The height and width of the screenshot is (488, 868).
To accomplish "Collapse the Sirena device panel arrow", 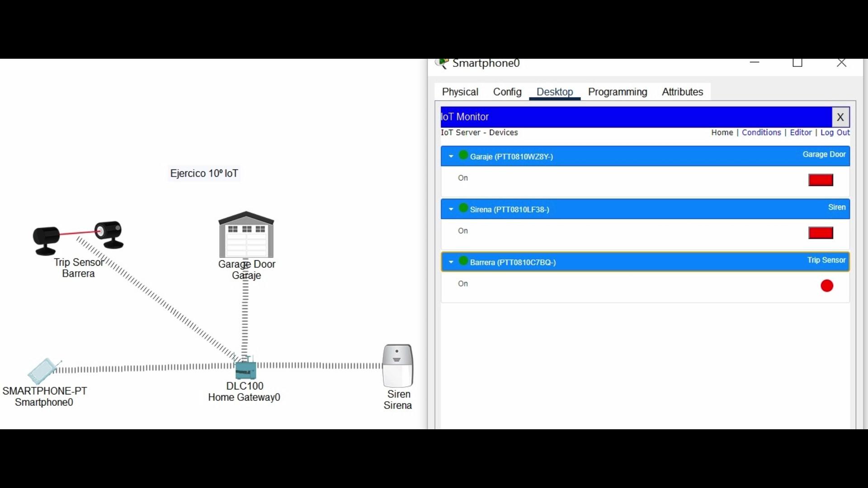I will coord(451,209).
